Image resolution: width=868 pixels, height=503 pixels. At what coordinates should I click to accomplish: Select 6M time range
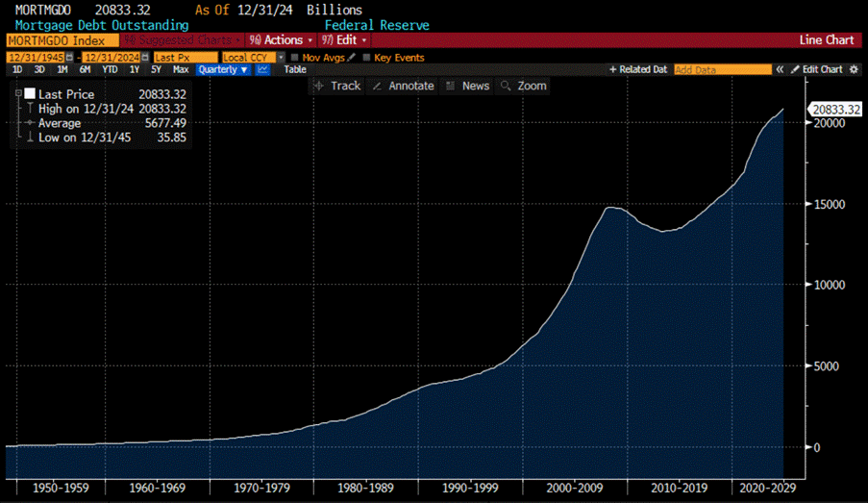coord(85,69)
